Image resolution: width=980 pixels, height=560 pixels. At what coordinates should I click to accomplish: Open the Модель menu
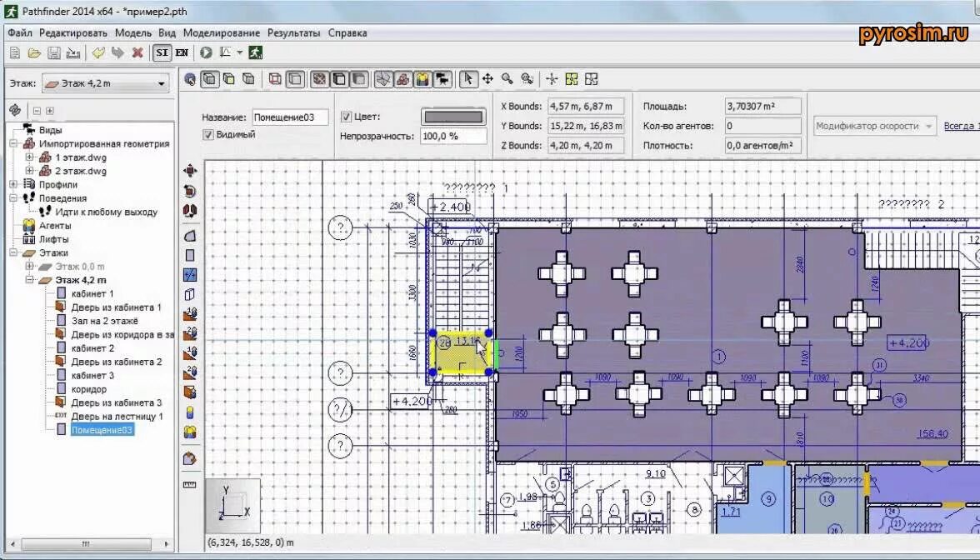coord(133,32)
